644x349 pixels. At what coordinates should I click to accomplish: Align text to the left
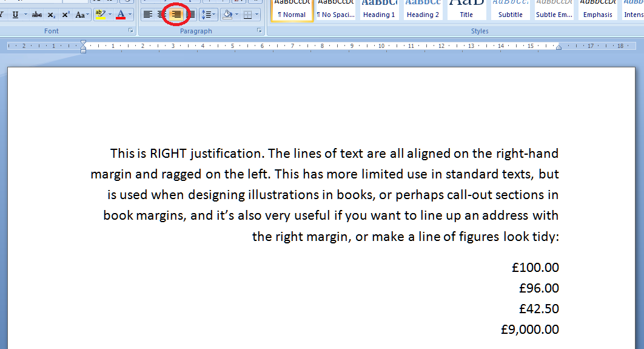147,14
